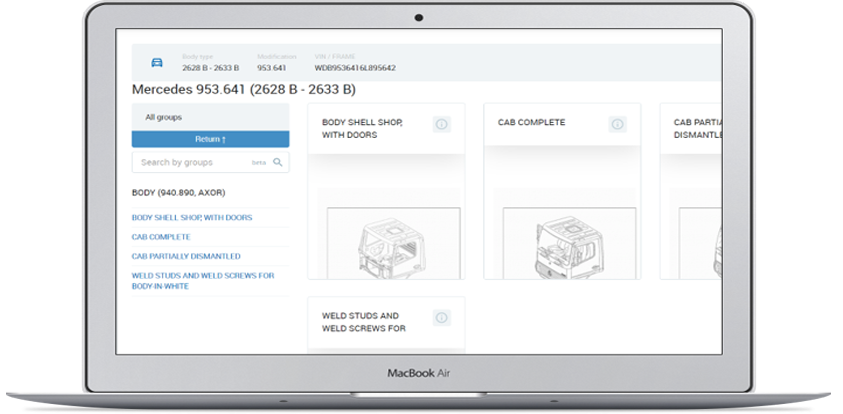Viewport: 843px width, 414px height.
Task: Open info for Body Shell Shop card
Action: click(x=441, y=124)
